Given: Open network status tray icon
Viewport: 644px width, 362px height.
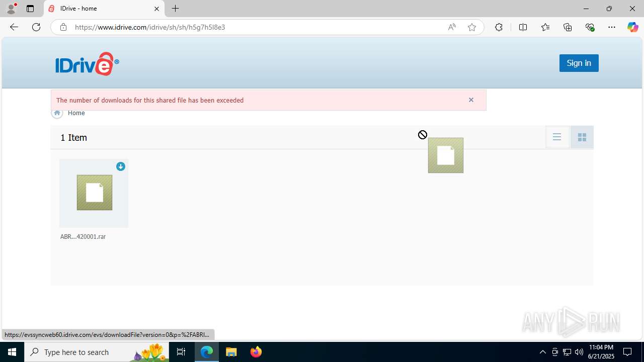Looking at the screenshot, I should point(567,352).
